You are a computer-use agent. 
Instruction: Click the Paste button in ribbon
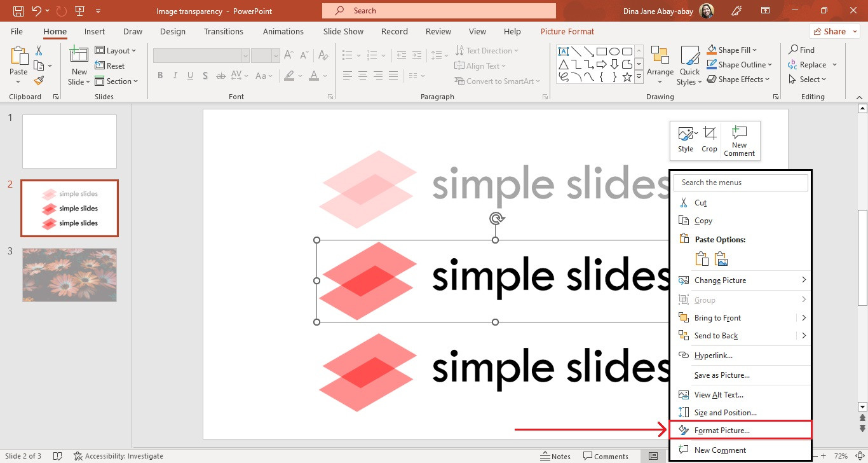point(18,66)
